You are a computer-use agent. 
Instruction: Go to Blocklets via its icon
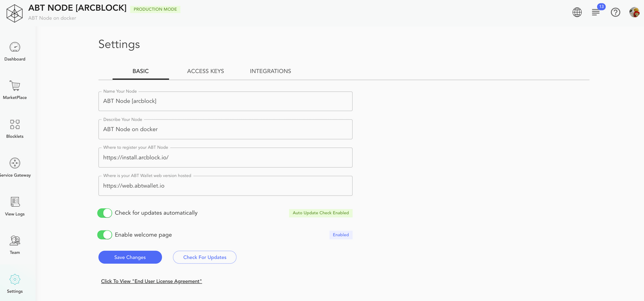(x=15, y=125)
